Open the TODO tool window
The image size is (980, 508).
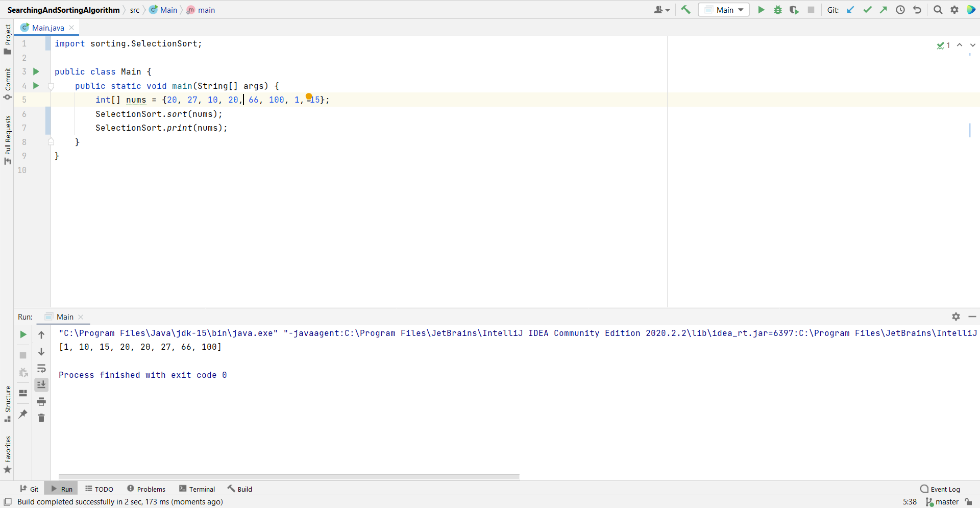pos(99,489)
